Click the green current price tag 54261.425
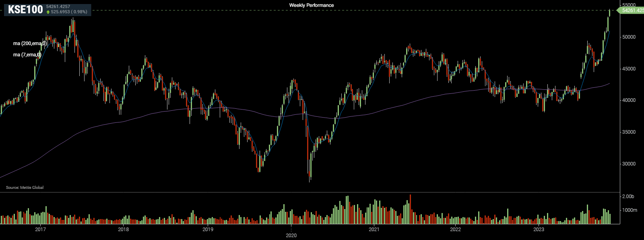 631,10
